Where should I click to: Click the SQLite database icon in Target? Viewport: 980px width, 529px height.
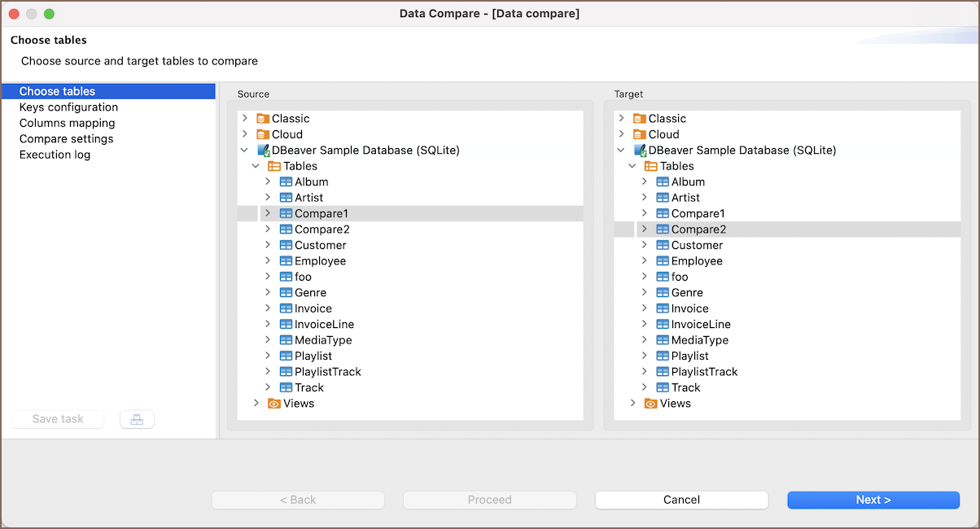[x=640, y=151]
